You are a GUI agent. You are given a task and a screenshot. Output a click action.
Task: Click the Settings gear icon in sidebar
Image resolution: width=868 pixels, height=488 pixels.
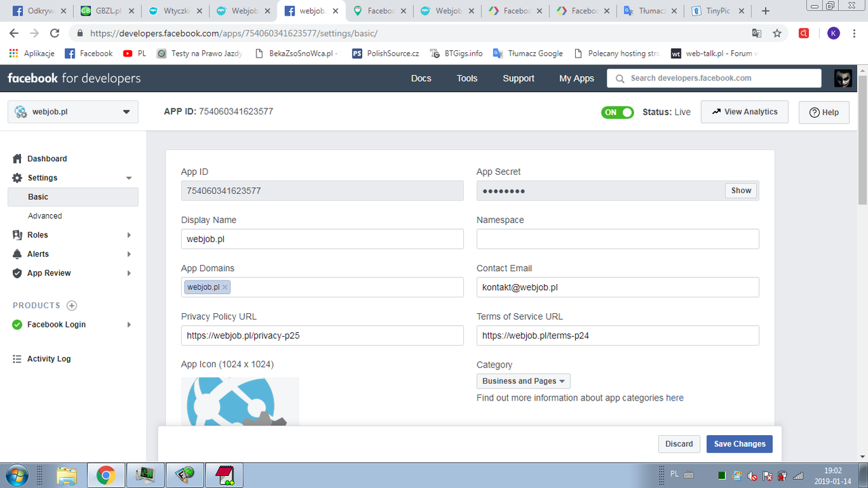pos(18,178)
